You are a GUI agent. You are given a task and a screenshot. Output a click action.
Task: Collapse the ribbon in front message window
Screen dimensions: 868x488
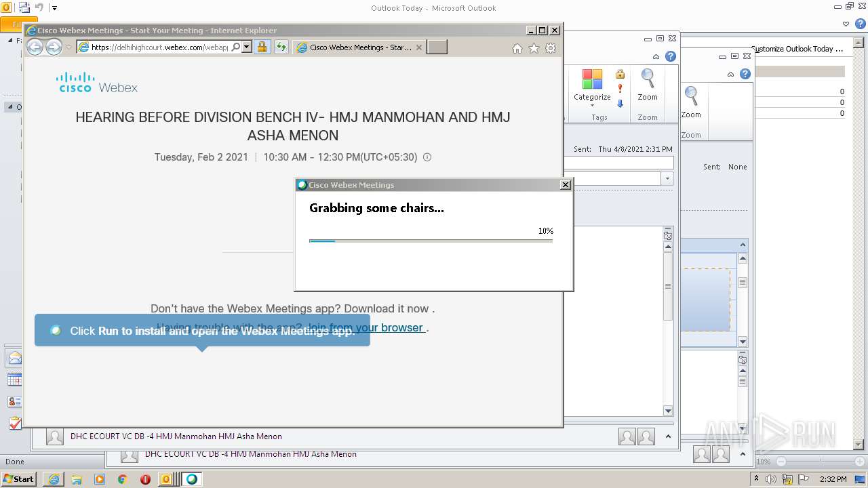[x=656, y=57]
